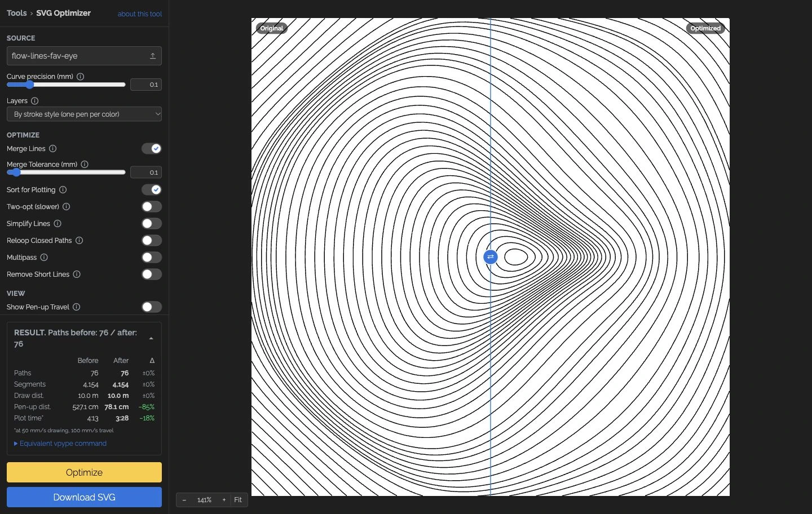Screen dimensions: 812x514
Task: Open the about this tool link
Action: coord(140,14)
